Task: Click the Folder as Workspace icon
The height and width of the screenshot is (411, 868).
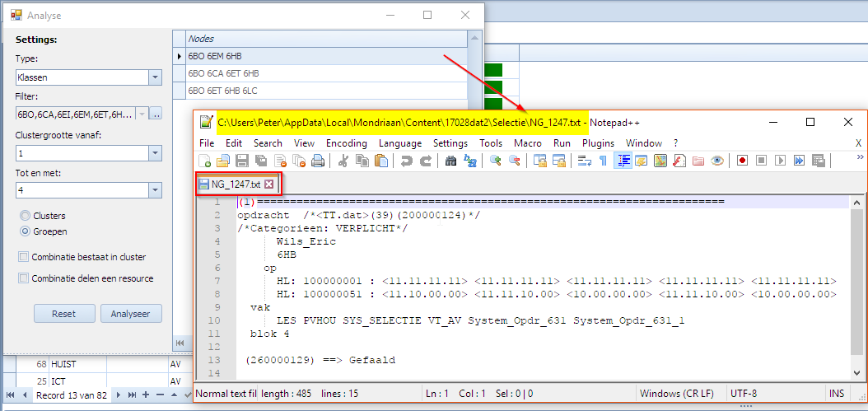Action: coord(698,161)
